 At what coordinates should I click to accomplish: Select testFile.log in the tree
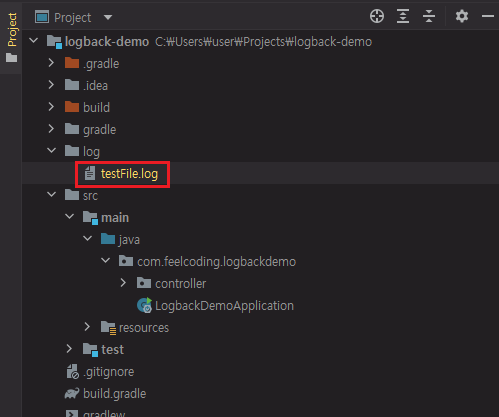point(129,174)
